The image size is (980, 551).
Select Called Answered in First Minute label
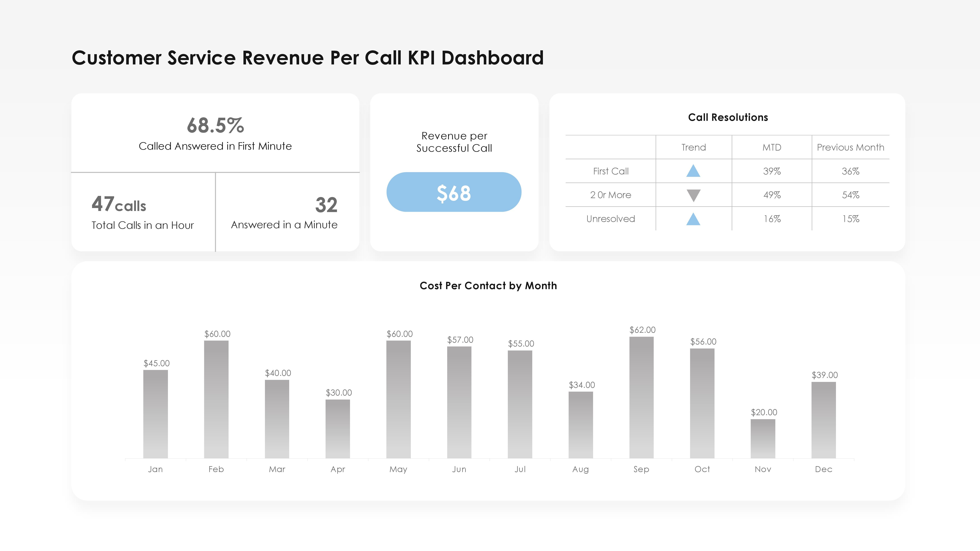(215, 146)
